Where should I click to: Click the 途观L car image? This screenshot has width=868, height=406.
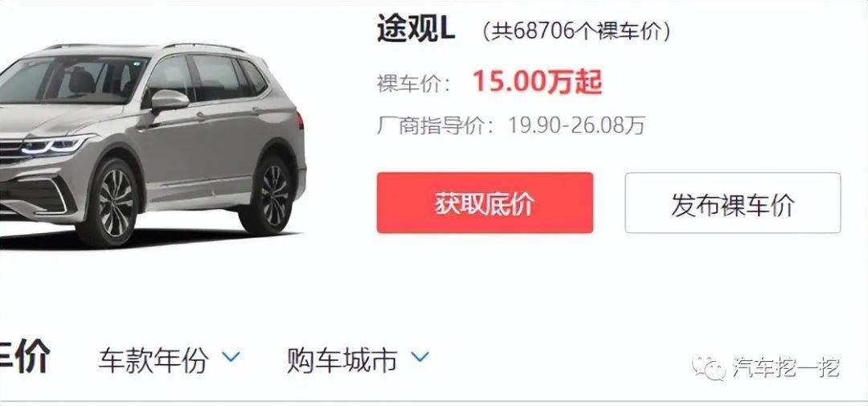click(x=152, y=144)
